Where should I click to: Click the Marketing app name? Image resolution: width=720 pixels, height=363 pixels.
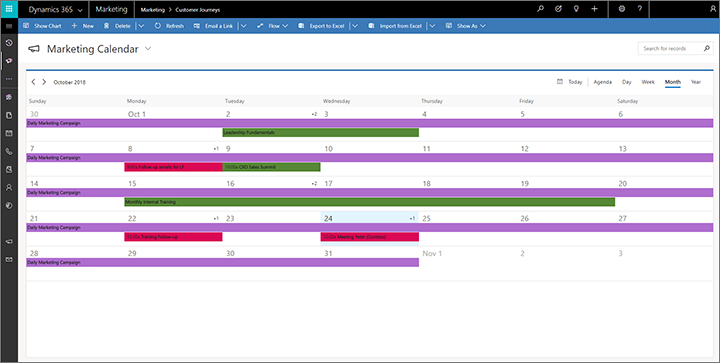[x=112, y=9]
